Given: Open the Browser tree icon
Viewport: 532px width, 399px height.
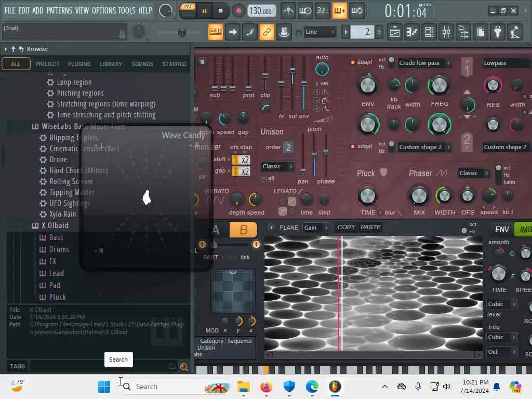Looking at the screenshot, I should point(463,32).
